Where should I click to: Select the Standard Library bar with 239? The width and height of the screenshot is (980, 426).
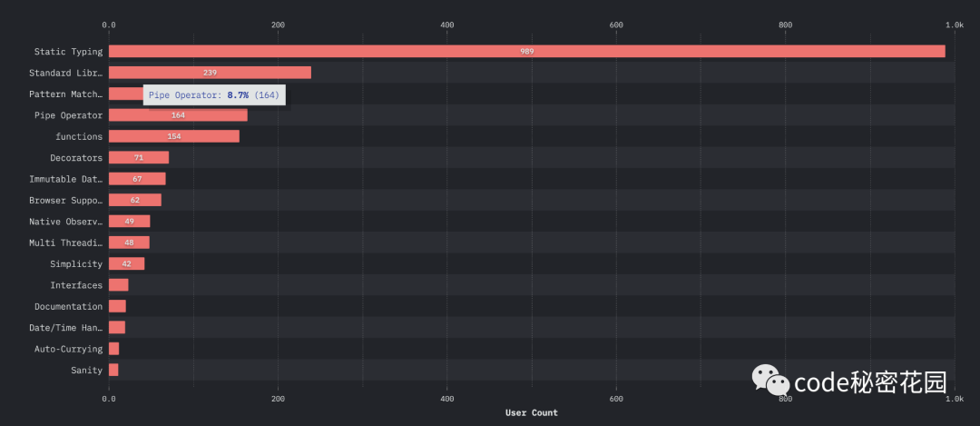210,73
